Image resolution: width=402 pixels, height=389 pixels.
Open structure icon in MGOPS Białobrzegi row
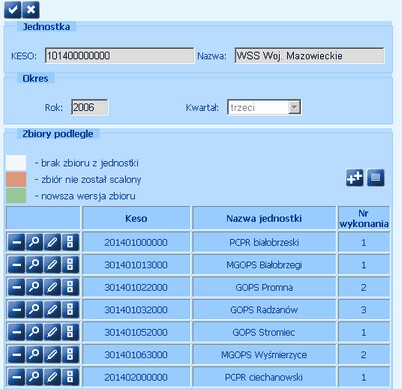click(x=70, y=265)
